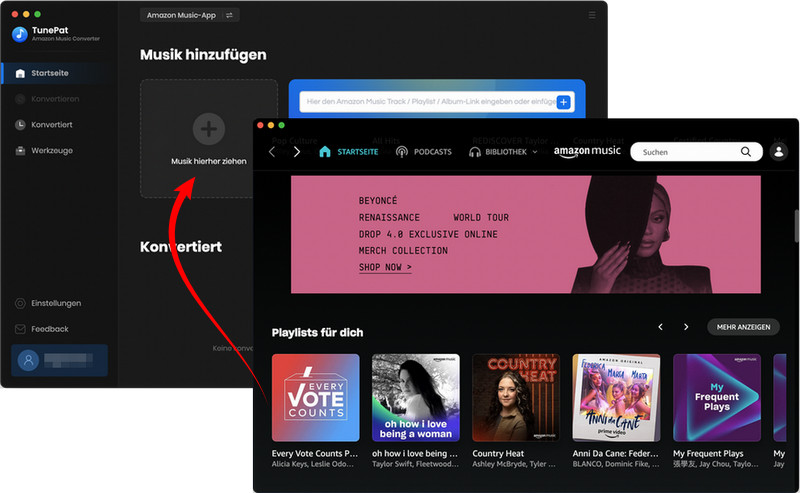This screenshot has height=493, width=800.
Task: Go forward in Amazon Music window
Action: coord(296,152)
